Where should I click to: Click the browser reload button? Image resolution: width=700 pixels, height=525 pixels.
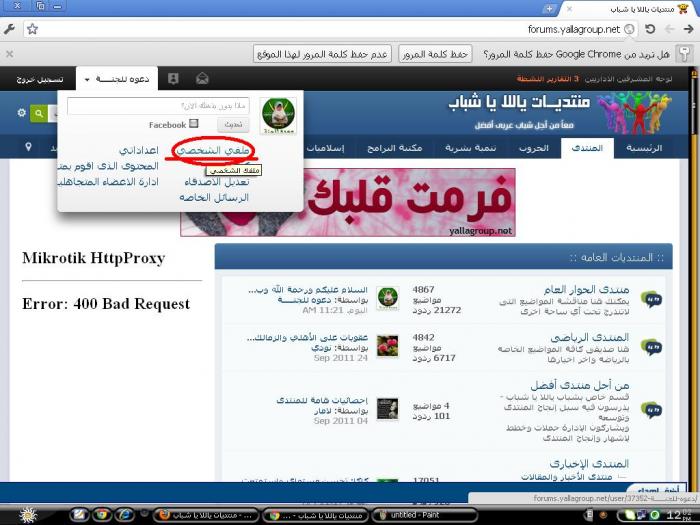pos(650,29)
